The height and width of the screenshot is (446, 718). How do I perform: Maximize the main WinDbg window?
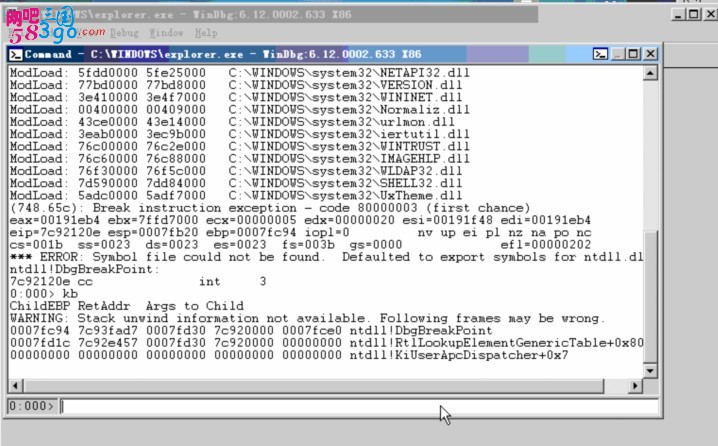point(694,14)
